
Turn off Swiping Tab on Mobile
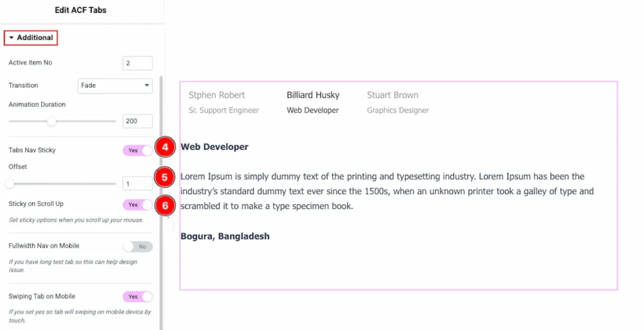[x=138, y=297]
